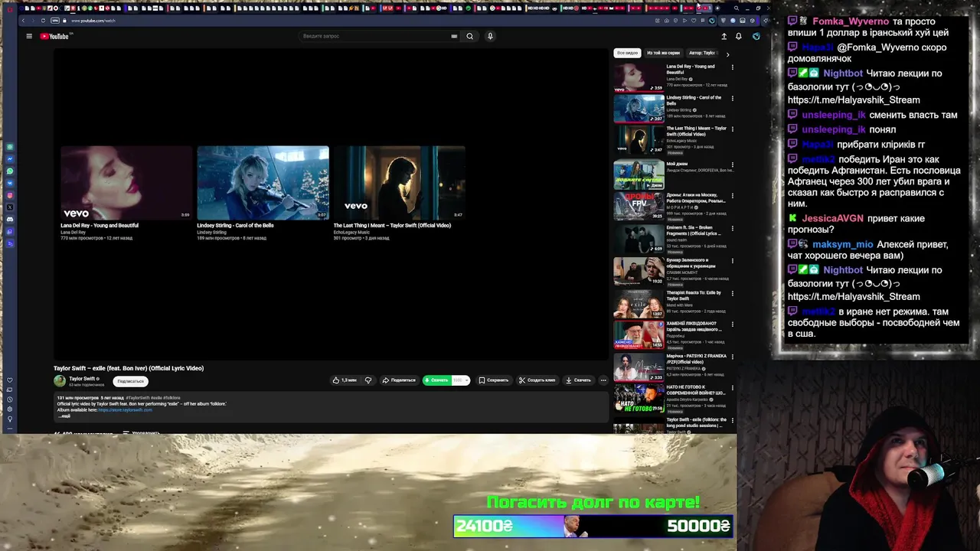Open Taylor Swift channel avatar
Screen dimensions: 980x551
pyautogui.click(x=60, y=381)
